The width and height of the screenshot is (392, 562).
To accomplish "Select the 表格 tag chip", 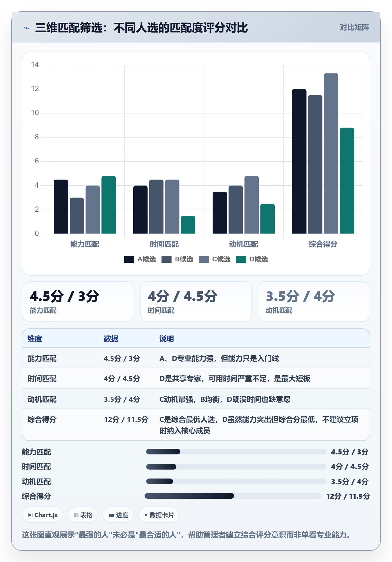I will coord(83,515).
